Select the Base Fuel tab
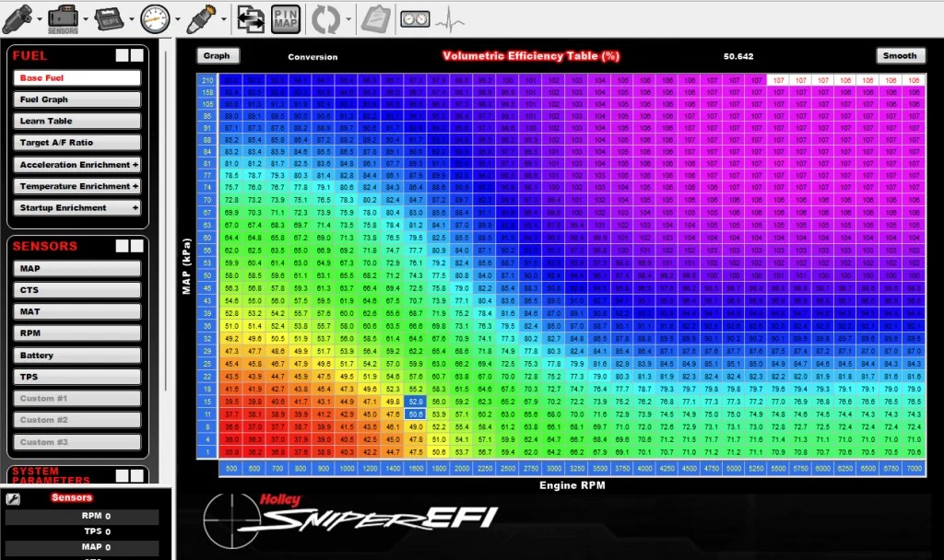 click(x=77, y=78)
